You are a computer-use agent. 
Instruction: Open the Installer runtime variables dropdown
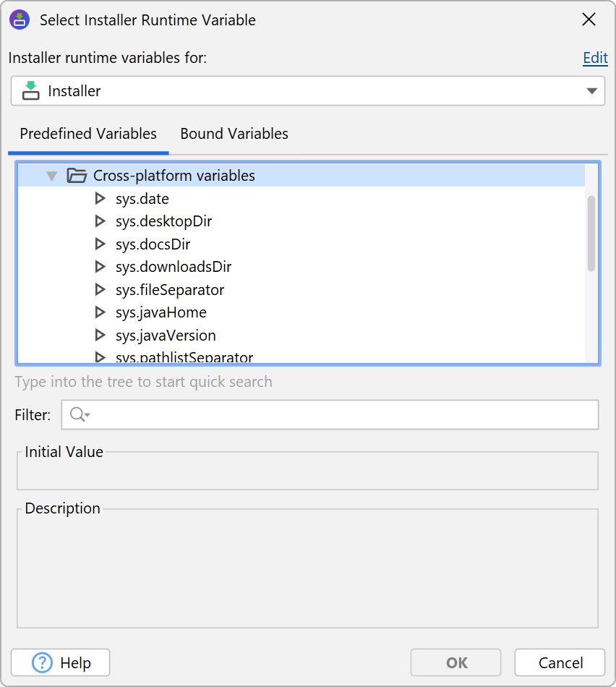pos(591,91)
